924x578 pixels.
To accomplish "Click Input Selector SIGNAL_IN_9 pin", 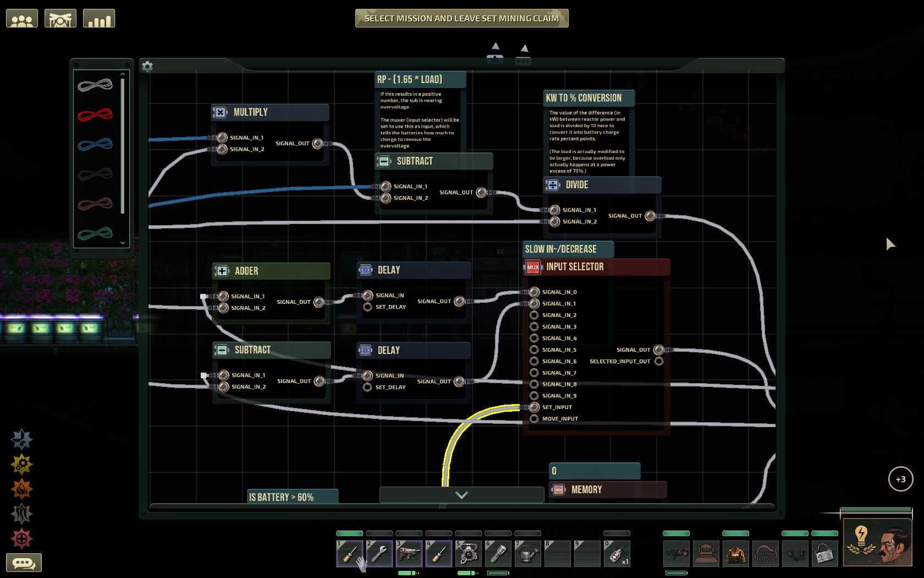I will click(x=534, y=396).
